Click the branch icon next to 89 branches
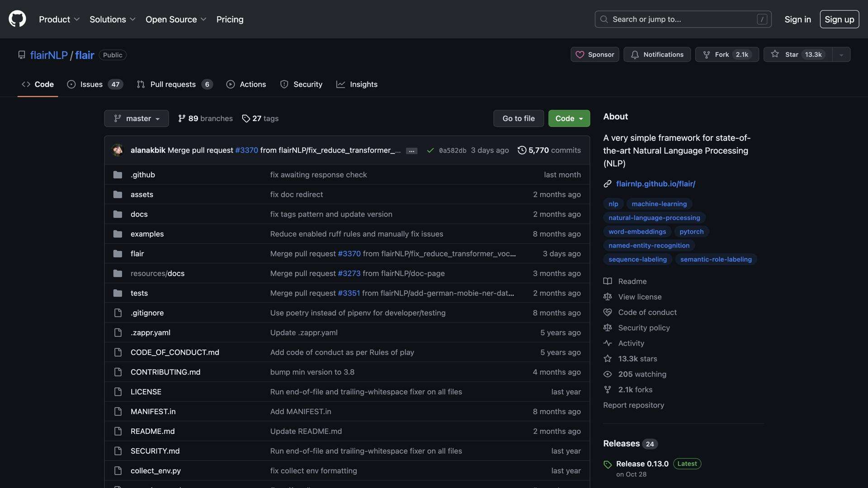This screenshot has height=488, width=868. (x=181, y=118)
